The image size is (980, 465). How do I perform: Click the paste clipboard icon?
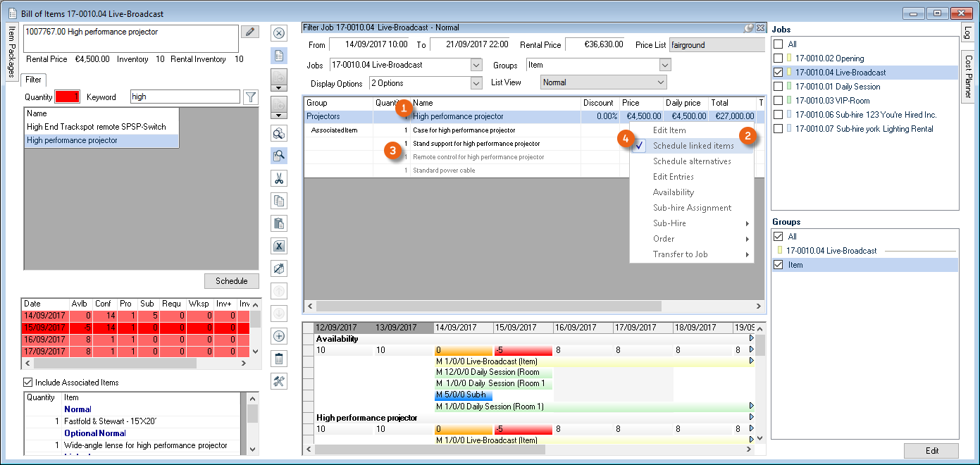278,223
